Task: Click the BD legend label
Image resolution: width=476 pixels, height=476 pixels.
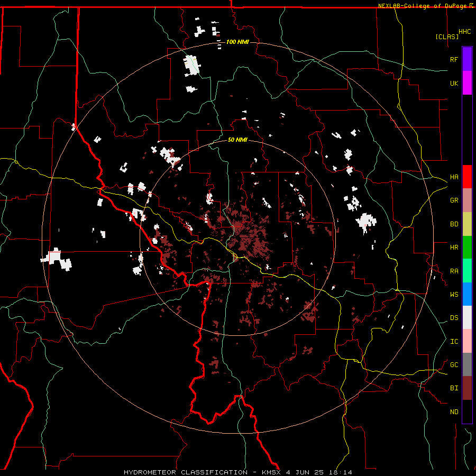Action: 454,224
